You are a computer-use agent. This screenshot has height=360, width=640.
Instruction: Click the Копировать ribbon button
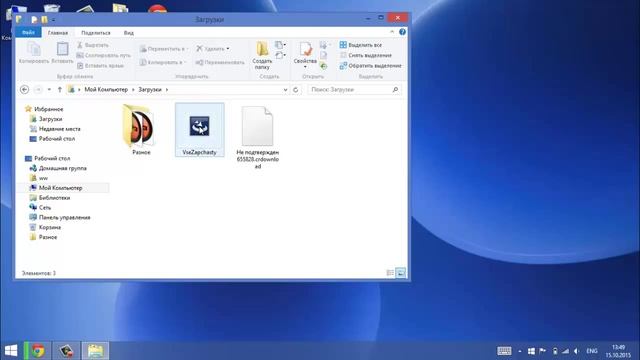coord(34,53)
